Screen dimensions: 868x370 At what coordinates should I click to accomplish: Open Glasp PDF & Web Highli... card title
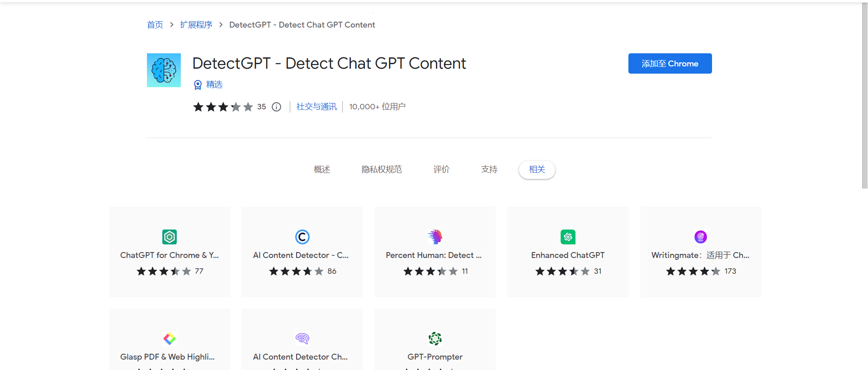(167, 357)
